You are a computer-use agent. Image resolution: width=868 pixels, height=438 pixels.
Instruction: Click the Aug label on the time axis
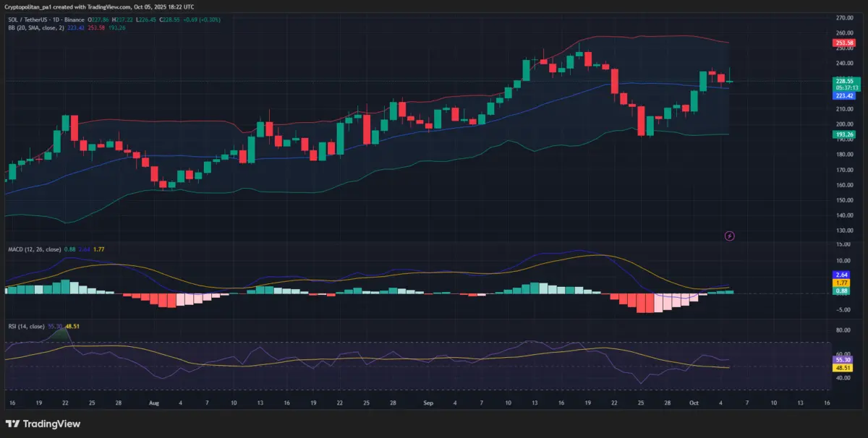153,402
